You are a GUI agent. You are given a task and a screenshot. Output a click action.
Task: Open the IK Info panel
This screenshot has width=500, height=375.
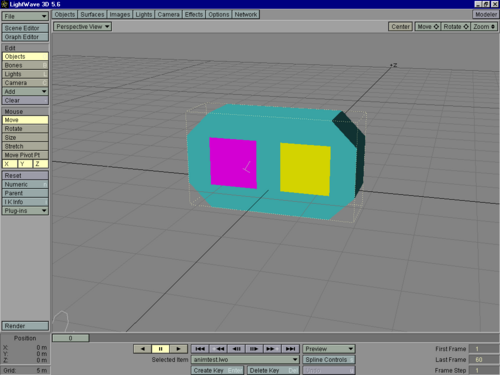pyautogui.click(x=25, y=202)
